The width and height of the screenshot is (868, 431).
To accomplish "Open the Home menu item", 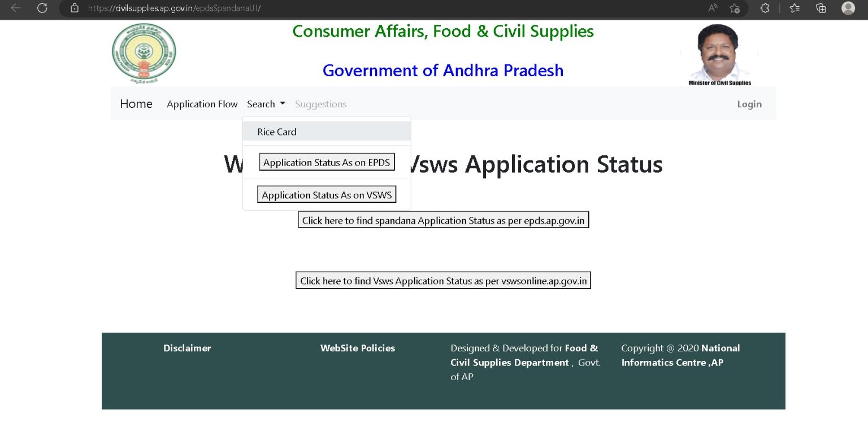I will (x=136, y=104).
